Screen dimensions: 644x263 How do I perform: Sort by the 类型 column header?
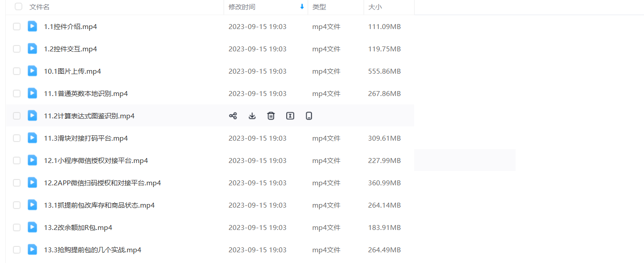point(319,7)
